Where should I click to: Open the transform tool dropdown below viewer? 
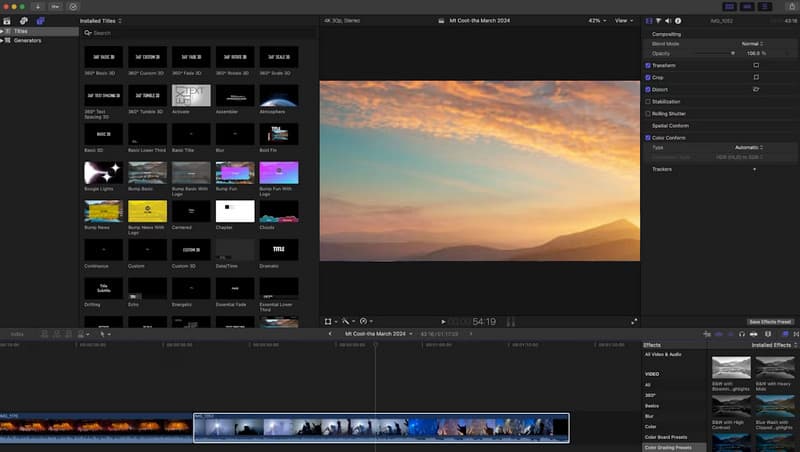(331, 321)
